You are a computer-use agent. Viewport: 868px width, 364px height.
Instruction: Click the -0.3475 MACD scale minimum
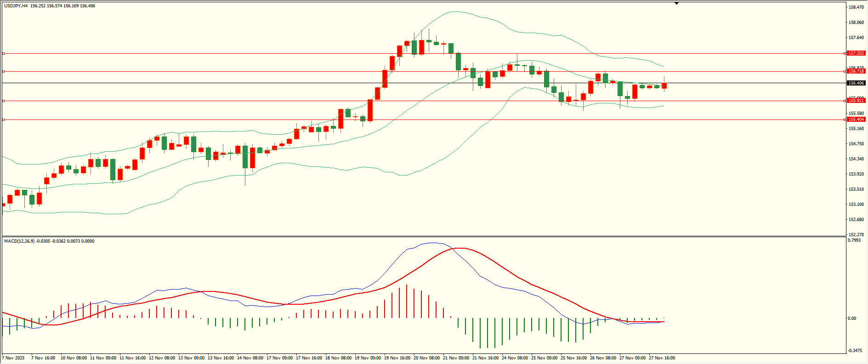[855, 351]
